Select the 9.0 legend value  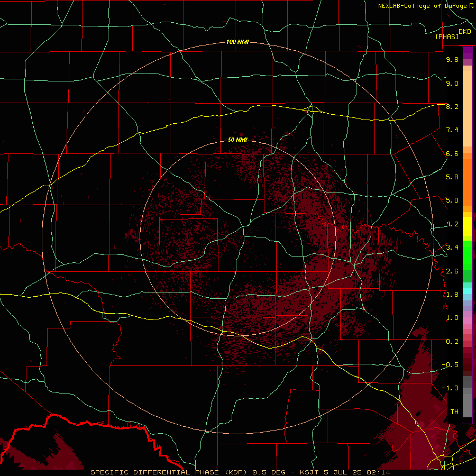click(x=452, y=83)
